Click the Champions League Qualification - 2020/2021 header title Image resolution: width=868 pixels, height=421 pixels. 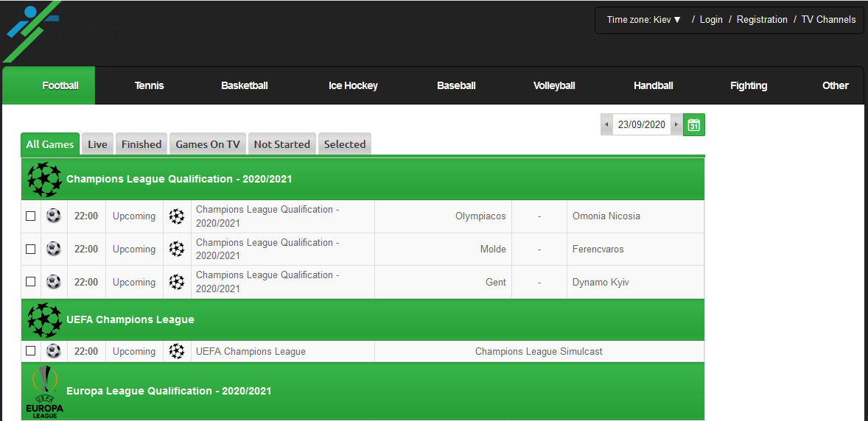179,180
